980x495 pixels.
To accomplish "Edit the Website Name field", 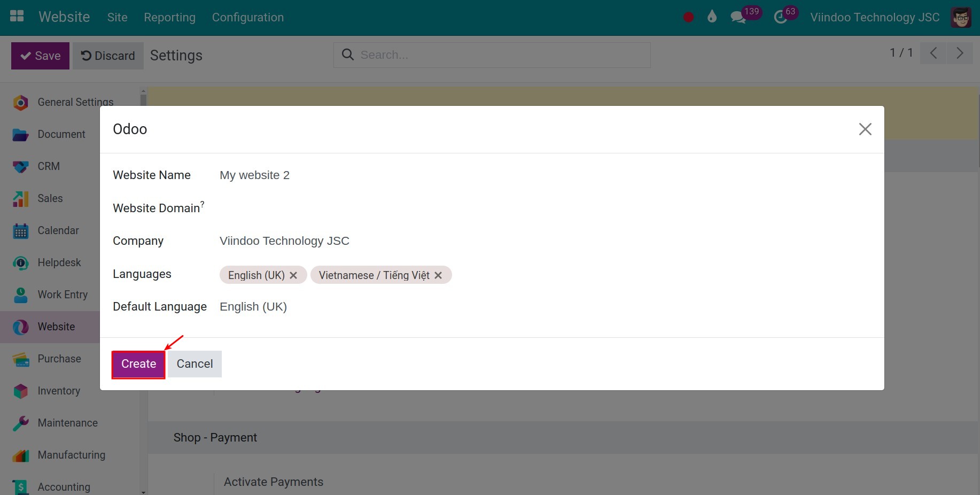I will pyautogui.click(x=545, y=175).
